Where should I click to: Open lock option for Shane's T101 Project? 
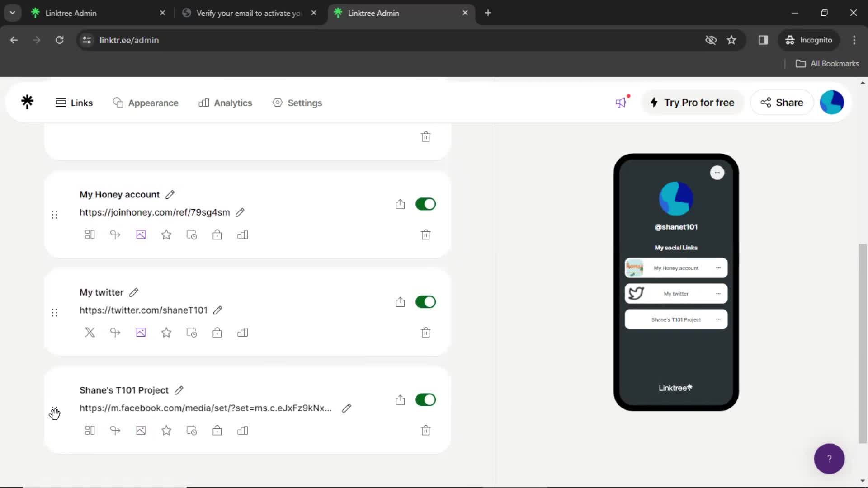pyautogui.click(x=217, y=430)
